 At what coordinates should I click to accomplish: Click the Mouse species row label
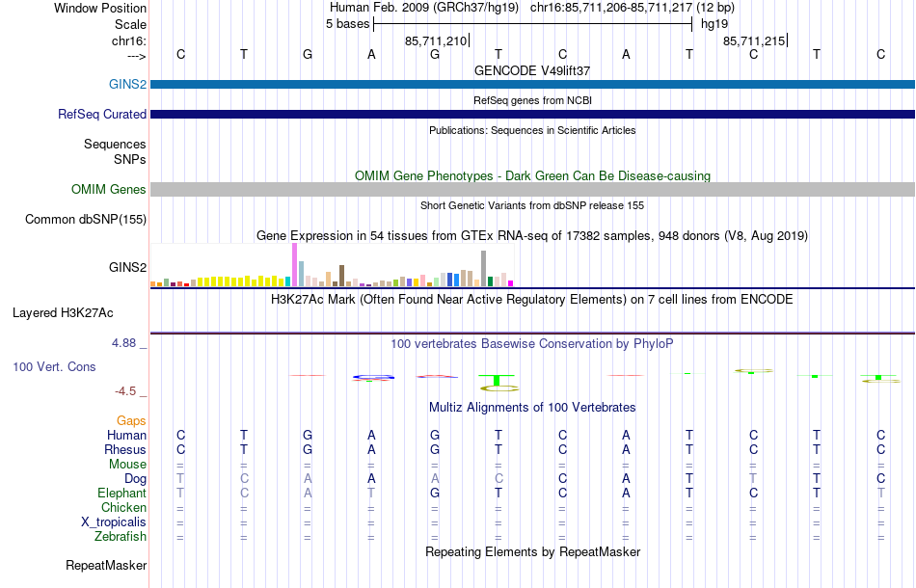coord(127,465)
